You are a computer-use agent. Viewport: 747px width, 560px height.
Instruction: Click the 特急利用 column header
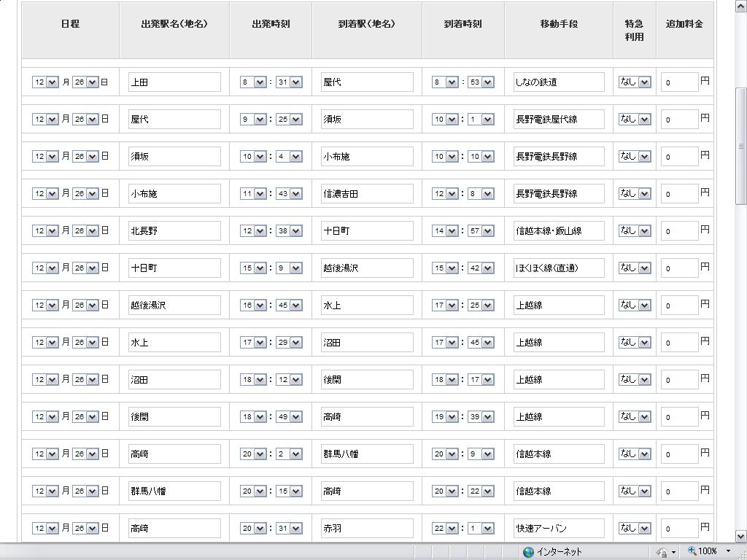[x=634, y=30]
